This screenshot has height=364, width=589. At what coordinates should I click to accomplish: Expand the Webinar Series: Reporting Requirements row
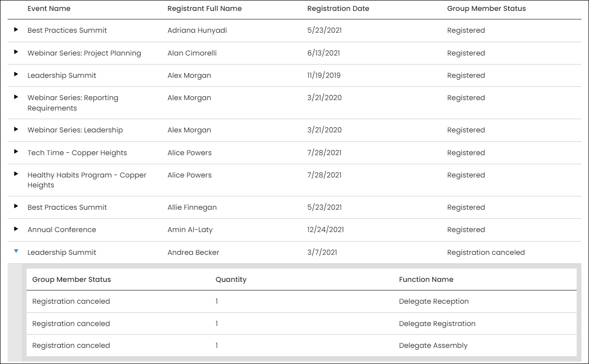[16, 97]
